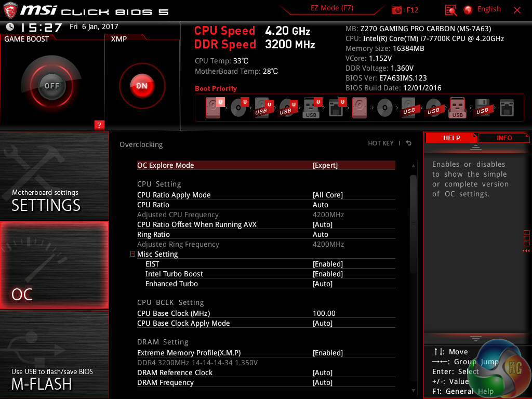Screen dimensions: 532x399
Task: Select the last network boot device icon
Action: pyautogui.click(x=506, y=108)
